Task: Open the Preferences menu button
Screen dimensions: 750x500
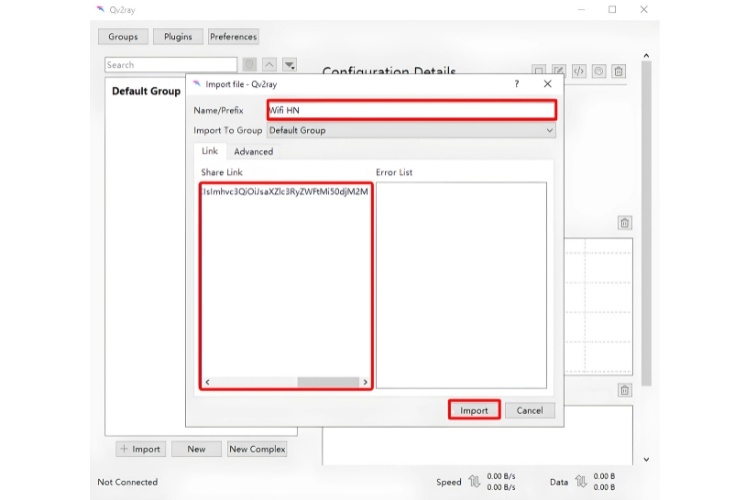Action: point(233,37)
